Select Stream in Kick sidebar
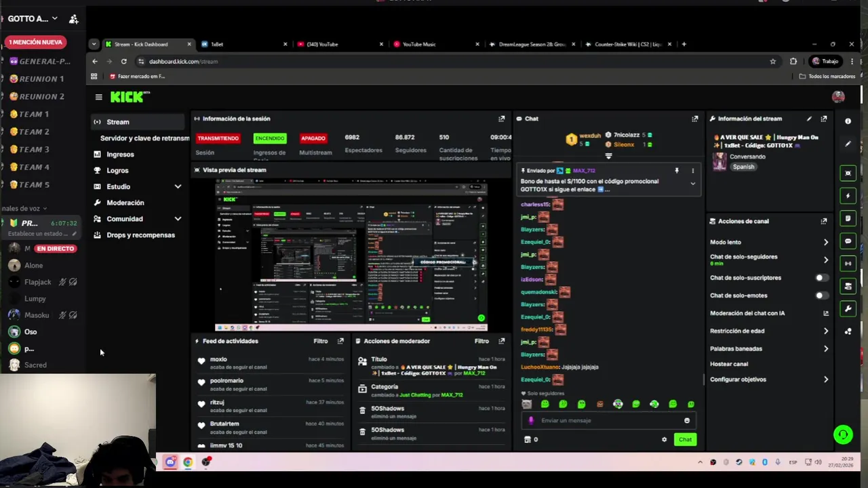The image size is (868, 488). (138, 122)
